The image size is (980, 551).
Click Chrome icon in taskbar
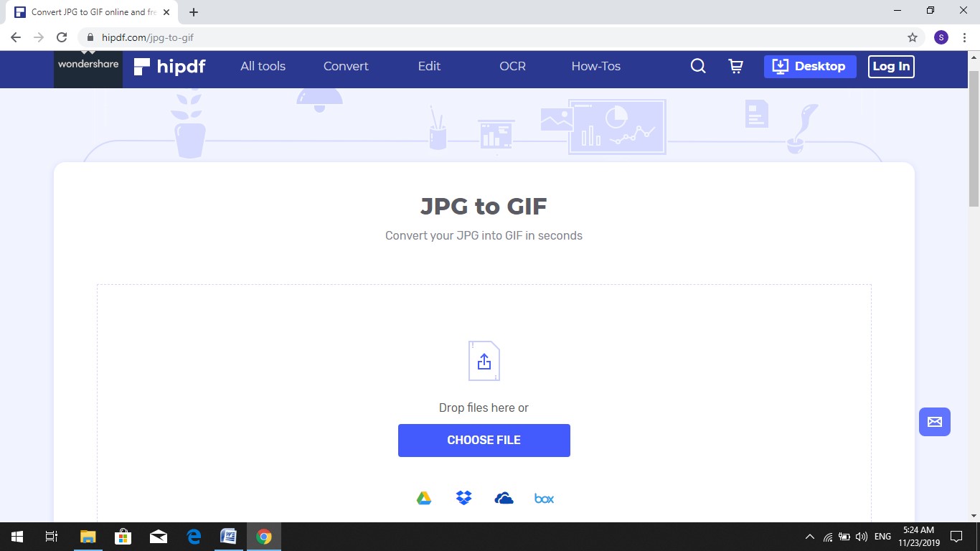pyautogui.click(x=264, y=537)
